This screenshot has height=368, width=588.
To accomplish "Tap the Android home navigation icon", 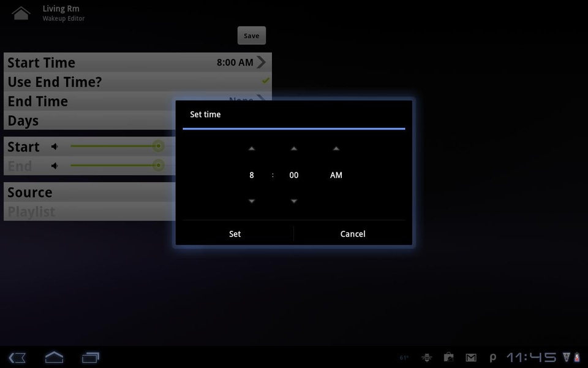I will click(54, 357).
